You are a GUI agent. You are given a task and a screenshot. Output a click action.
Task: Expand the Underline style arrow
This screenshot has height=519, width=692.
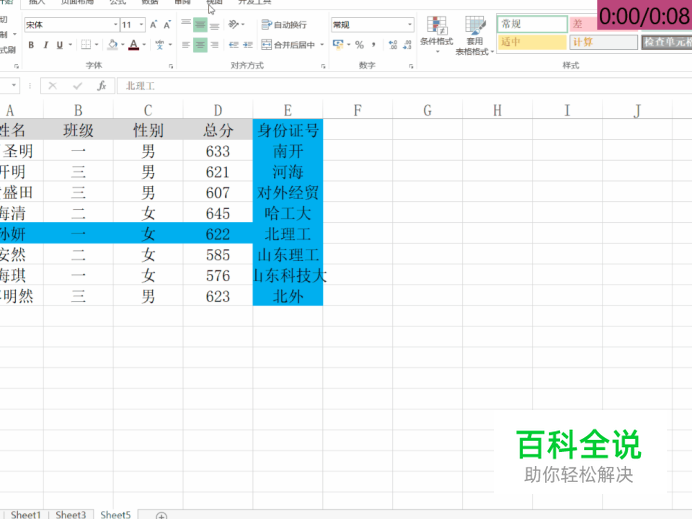click(x=70, y=45)
